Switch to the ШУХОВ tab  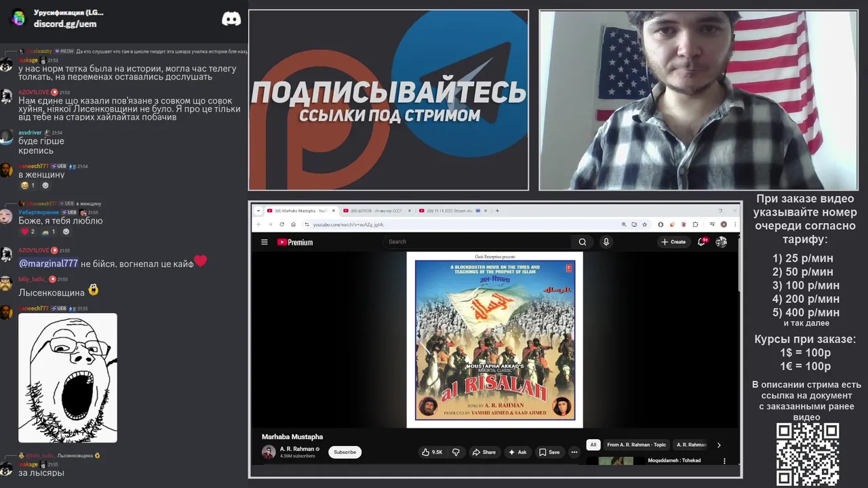click(376, 211)
